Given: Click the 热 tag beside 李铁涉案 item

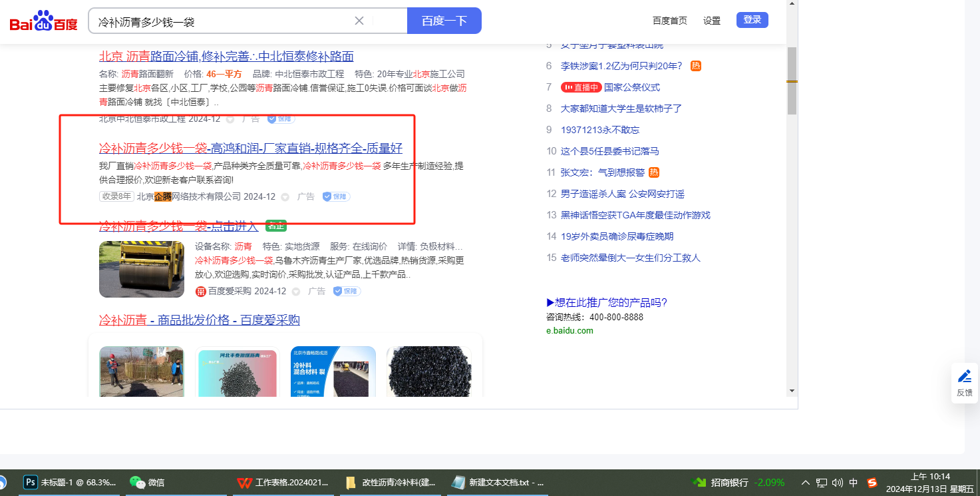Looking at the screenshot, I should coord(696,66).
